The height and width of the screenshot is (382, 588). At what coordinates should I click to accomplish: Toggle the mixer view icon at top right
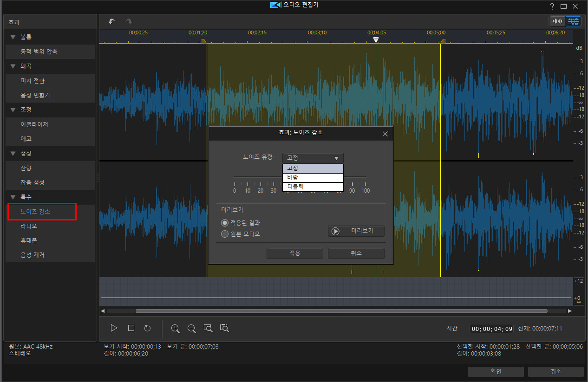tap(573, 21)
